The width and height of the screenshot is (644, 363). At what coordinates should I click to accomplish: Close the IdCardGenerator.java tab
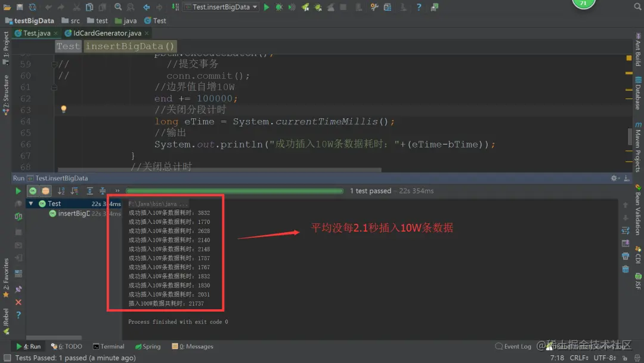click(147, 33)
